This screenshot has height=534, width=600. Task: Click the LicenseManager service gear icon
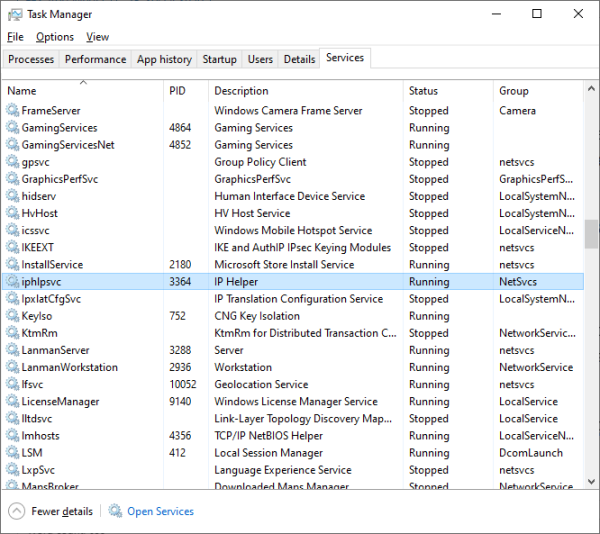point(13,402)
